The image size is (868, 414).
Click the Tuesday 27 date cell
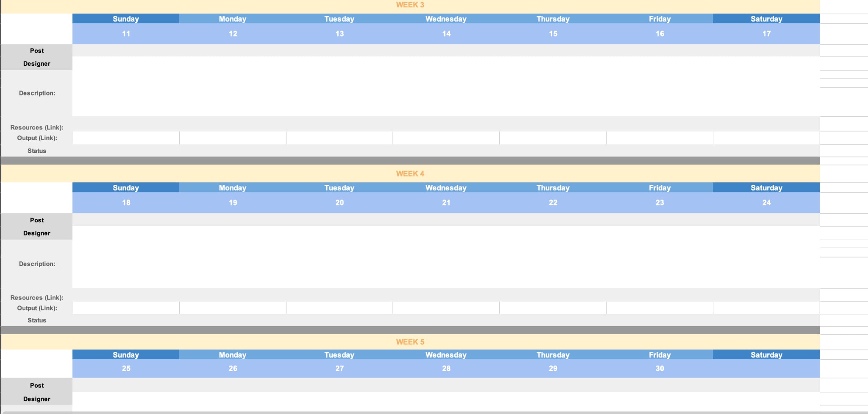[339, 369]
